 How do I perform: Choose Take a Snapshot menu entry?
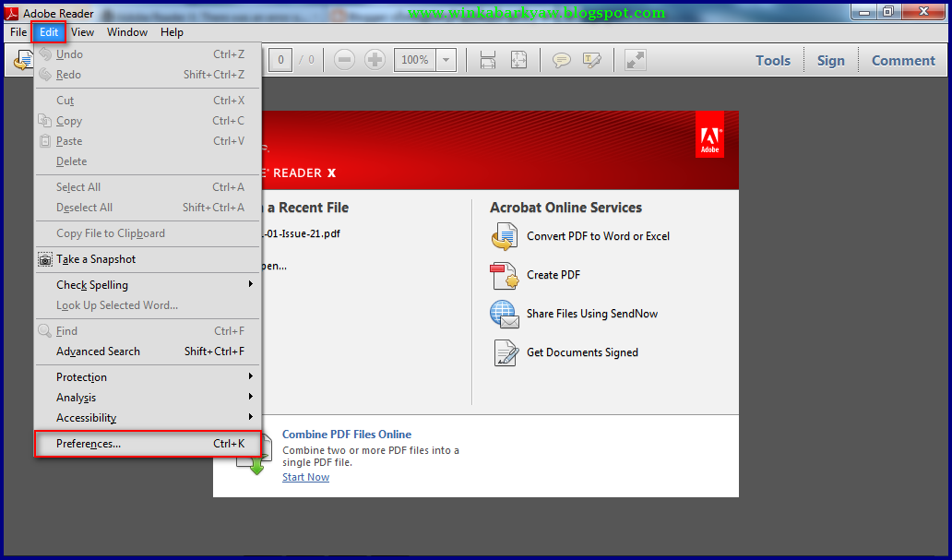pyautogui.click(x=149, y=259)
